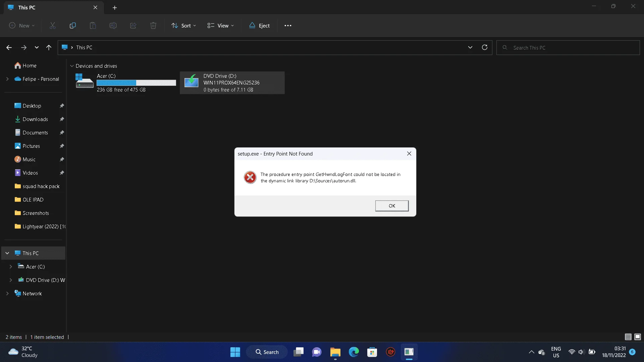
Task: Expand Felipe - Personal OneDrive node
Action: pos(7,79)
